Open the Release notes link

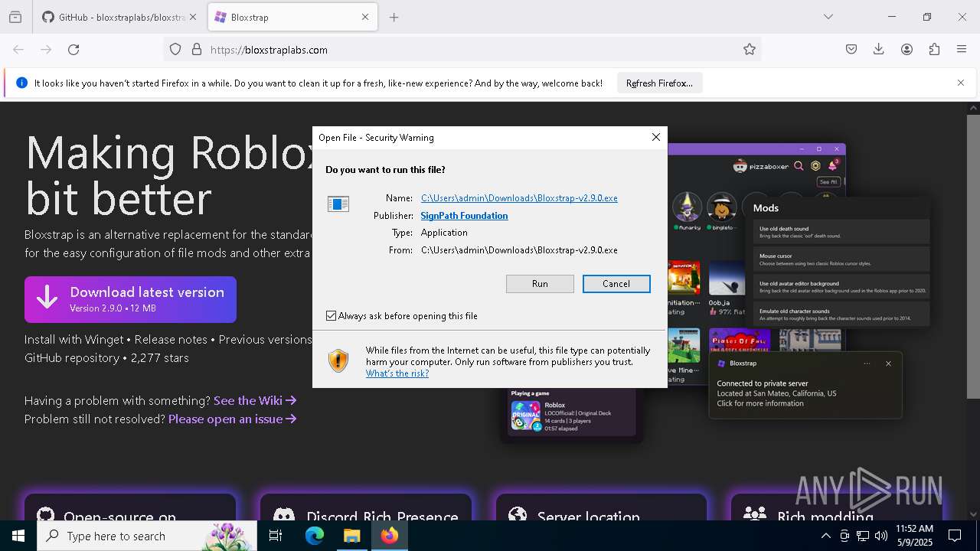(171, 340)
